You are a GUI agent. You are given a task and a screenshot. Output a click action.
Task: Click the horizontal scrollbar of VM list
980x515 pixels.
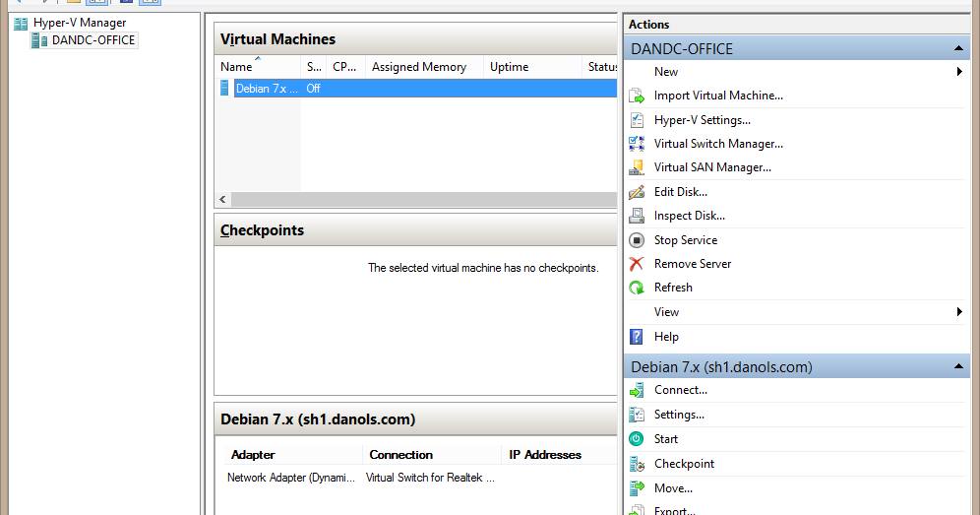tap(424, 200)
